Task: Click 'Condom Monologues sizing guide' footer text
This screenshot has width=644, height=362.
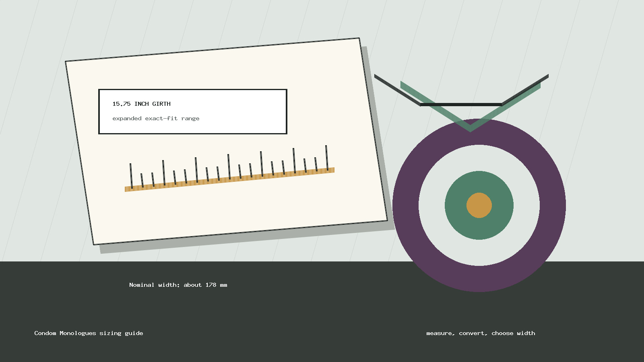Action: point(89,333)
